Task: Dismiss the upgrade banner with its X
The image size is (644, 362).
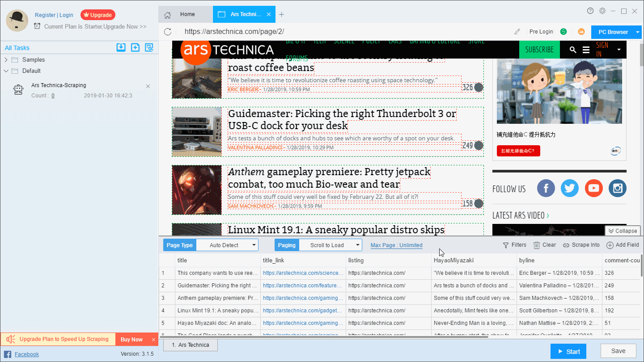Action: click(153, 340)
